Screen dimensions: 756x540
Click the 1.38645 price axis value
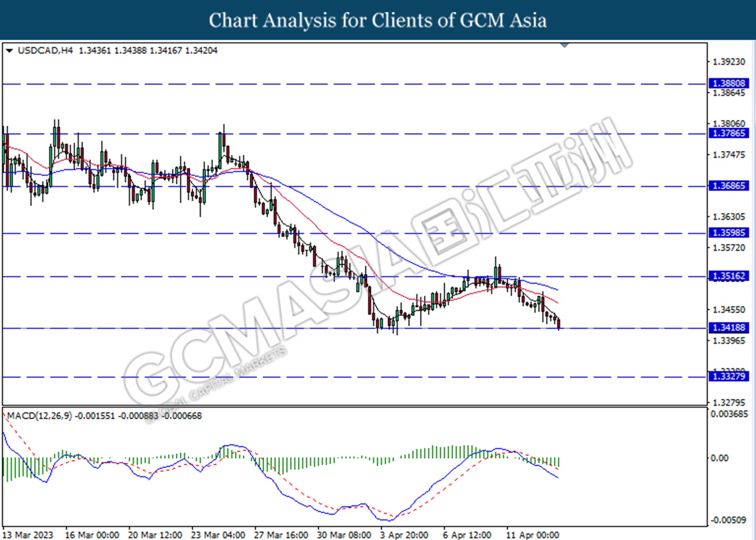(x=729, y=93)
